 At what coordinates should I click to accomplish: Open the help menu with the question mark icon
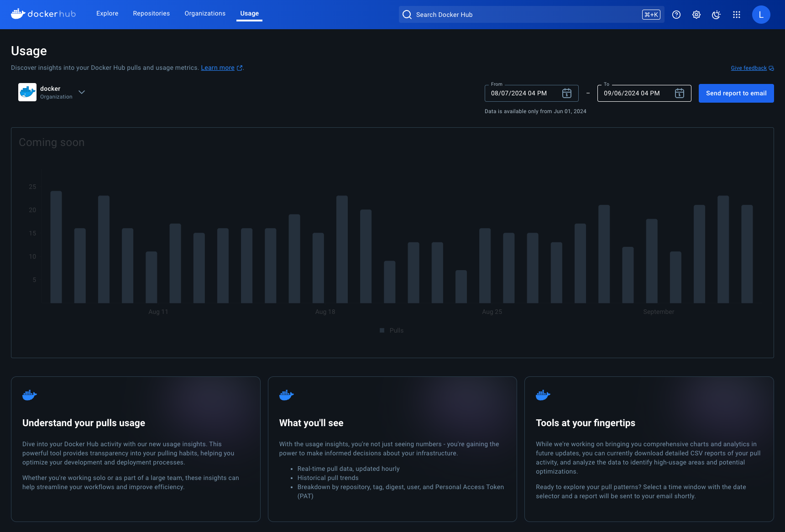[x=676, y=15]
